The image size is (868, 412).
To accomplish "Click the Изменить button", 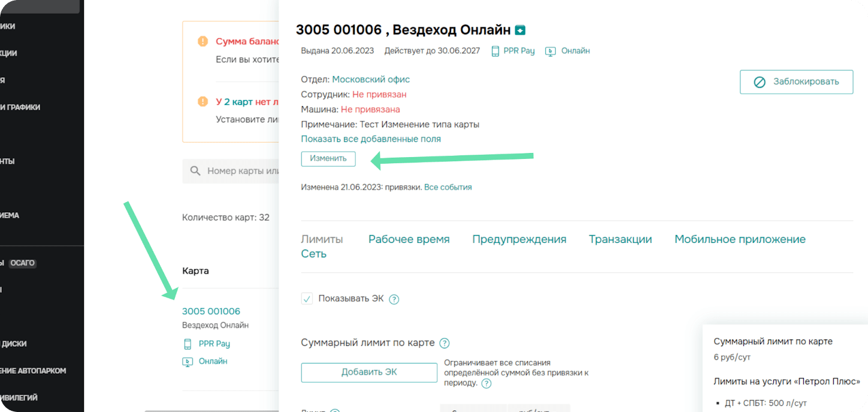I will [x=328, y=159].
